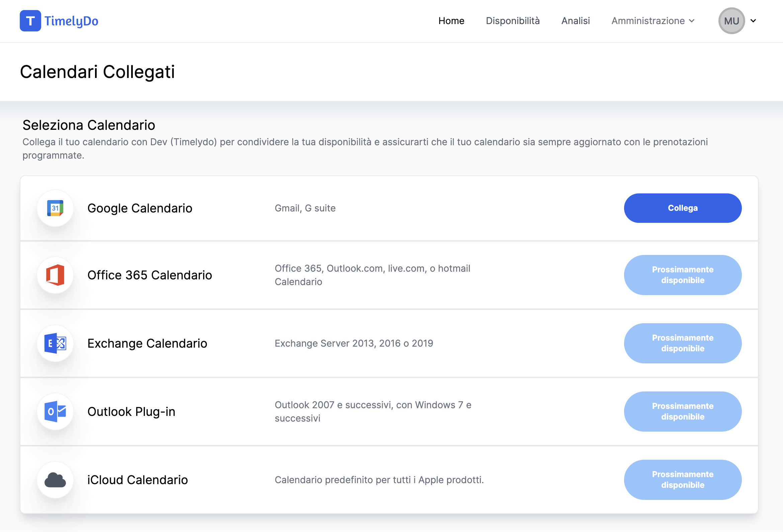Click the Seleziona Calendario section heading
This screenshot has height=532, width=783.
click(89, 125)
